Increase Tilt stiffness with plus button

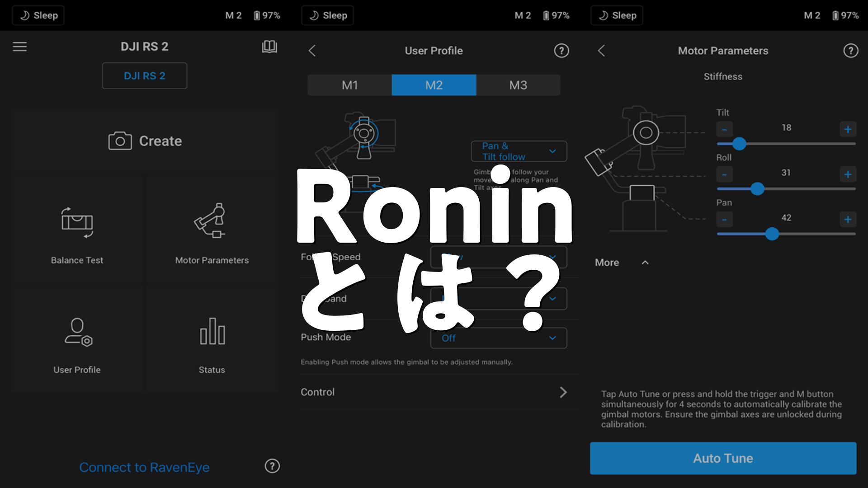[x=848, y=130]
